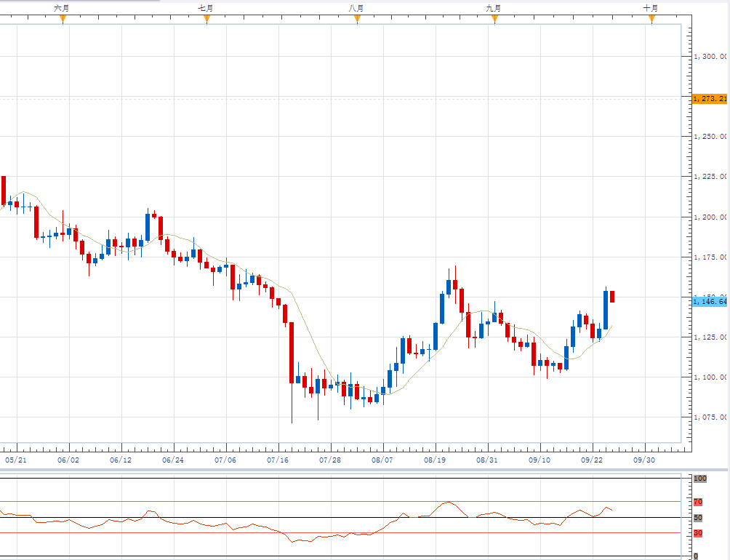This screenshot has height=560, width=730.
Task: Click the 07/28 date axis label
Action: click(330, 460)
